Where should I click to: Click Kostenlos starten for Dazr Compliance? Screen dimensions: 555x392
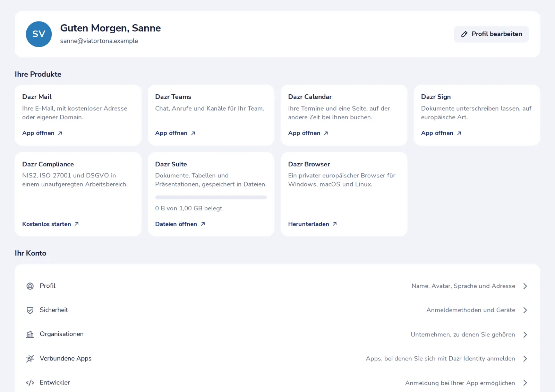tap(51, 224)
